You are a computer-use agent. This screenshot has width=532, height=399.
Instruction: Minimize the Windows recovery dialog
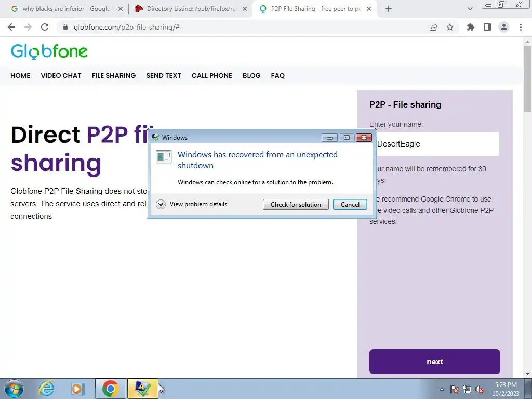click(329, 137)
